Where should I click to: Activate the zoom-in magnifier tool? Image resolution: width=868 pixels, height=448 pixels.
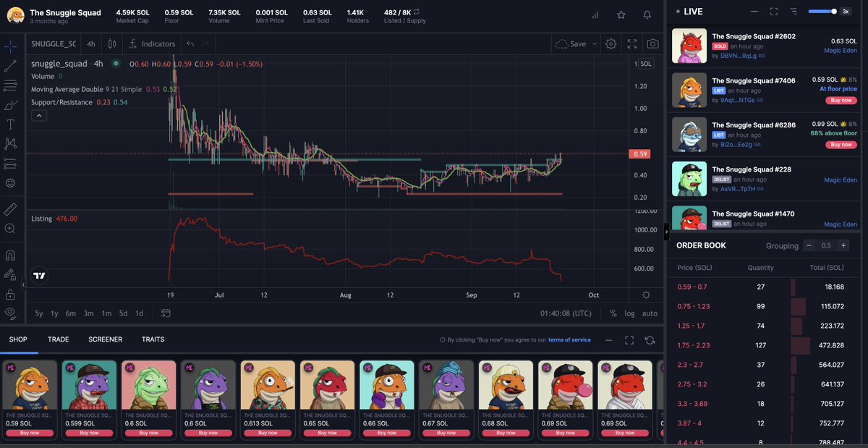pos(10,229)
